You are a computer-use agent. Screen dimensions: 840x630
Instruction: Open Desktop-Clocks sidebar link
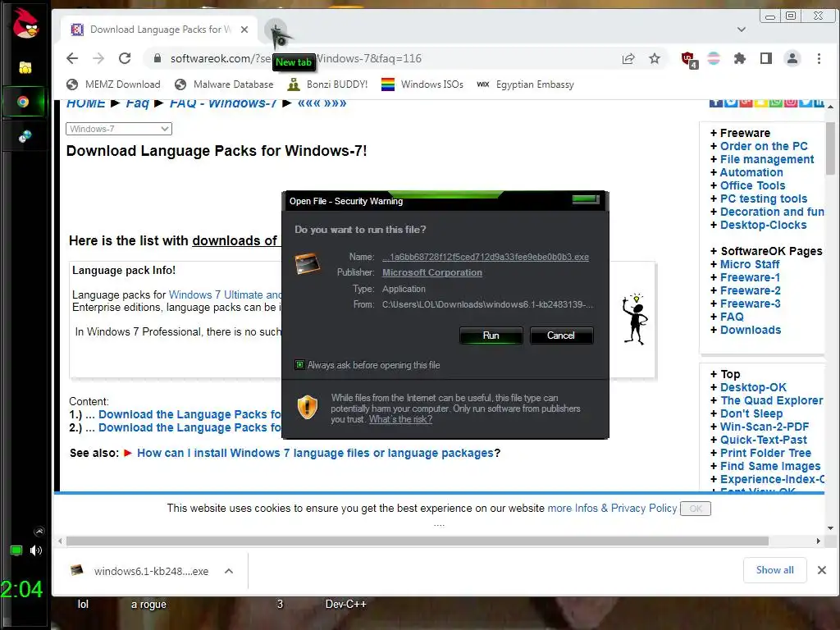(763, 225)
